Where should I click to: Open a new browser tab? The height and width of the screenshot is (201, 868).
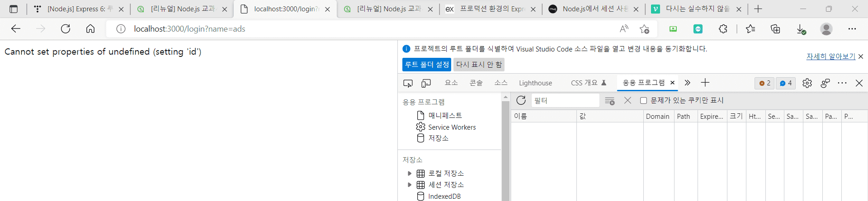pos(758,9)
